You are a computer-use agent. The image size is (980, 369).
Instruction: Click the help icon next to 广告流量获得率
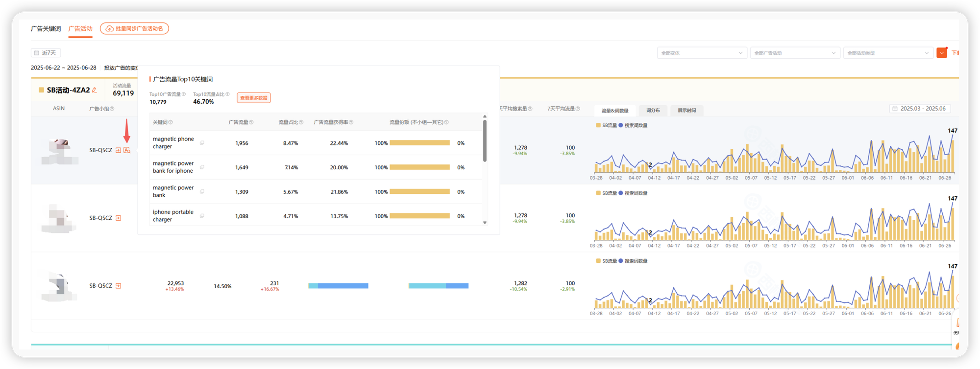(x=351, y=122)
